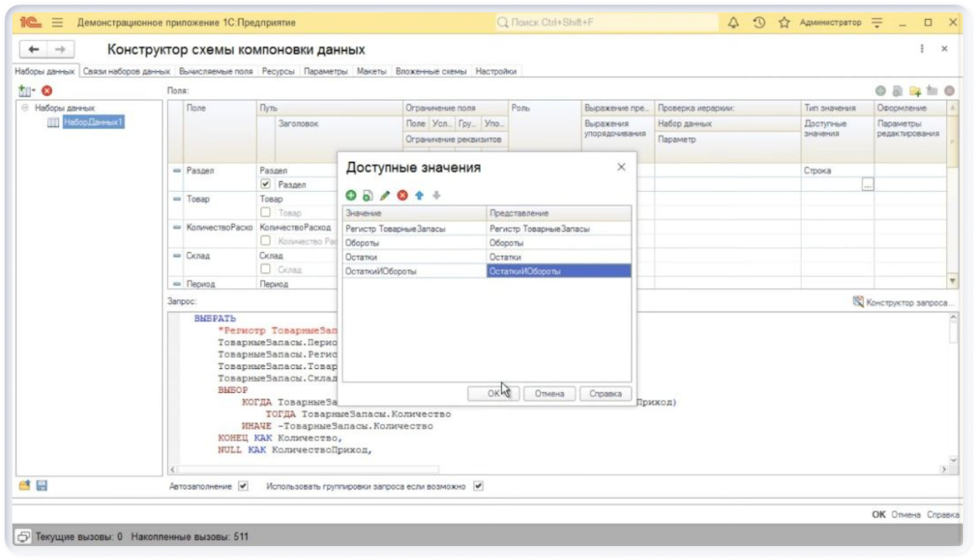Click Отмена button in the dialog
Screen dimensions: 977x560
click(549, 394)
